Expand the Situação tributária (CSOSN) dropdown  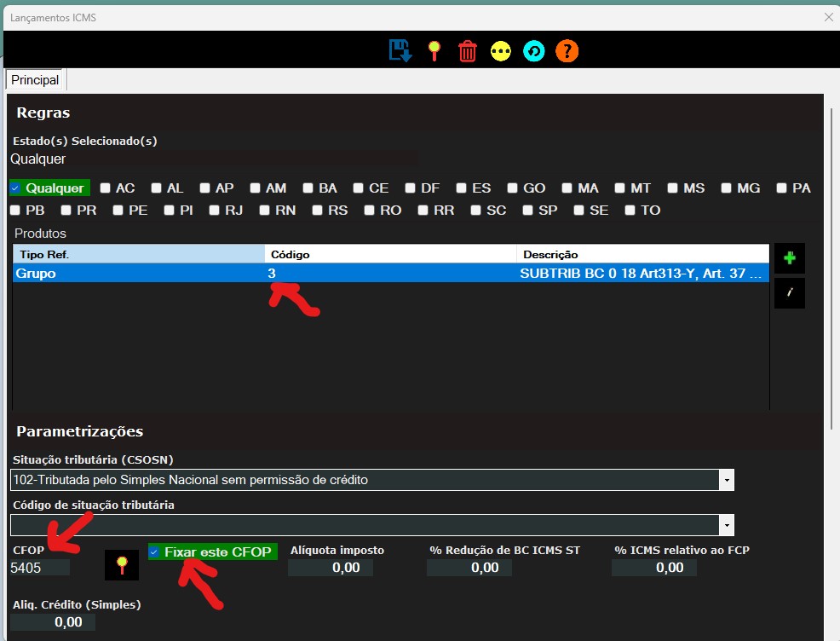click(726, 480)
